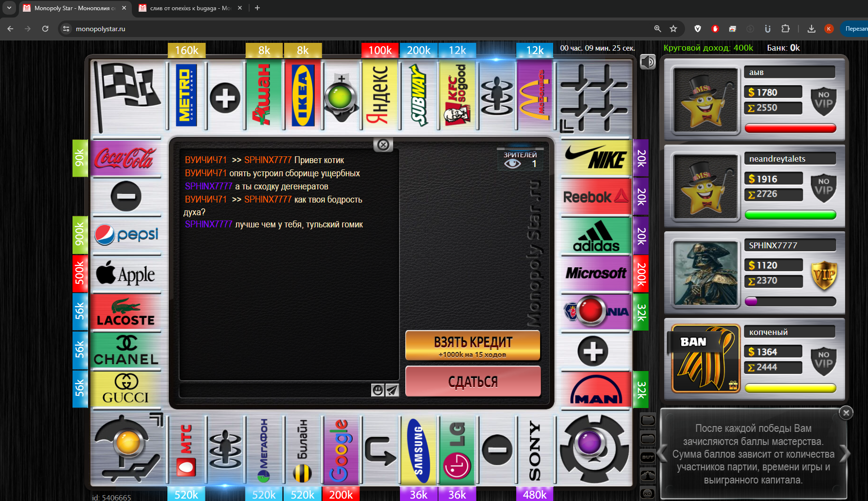Select the МТС board cell

pyautogui.click(x=186, y=450)
